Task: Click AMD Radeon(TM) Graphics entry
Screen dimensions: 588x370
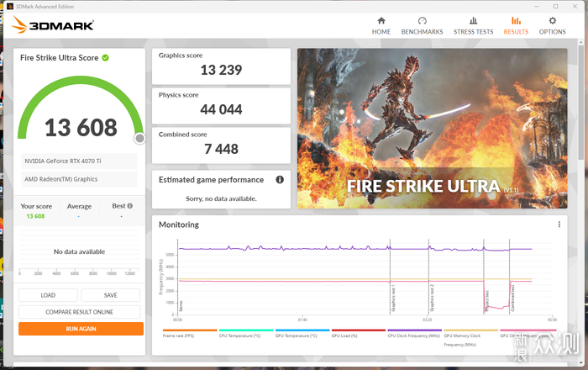Action: point(79,179)
